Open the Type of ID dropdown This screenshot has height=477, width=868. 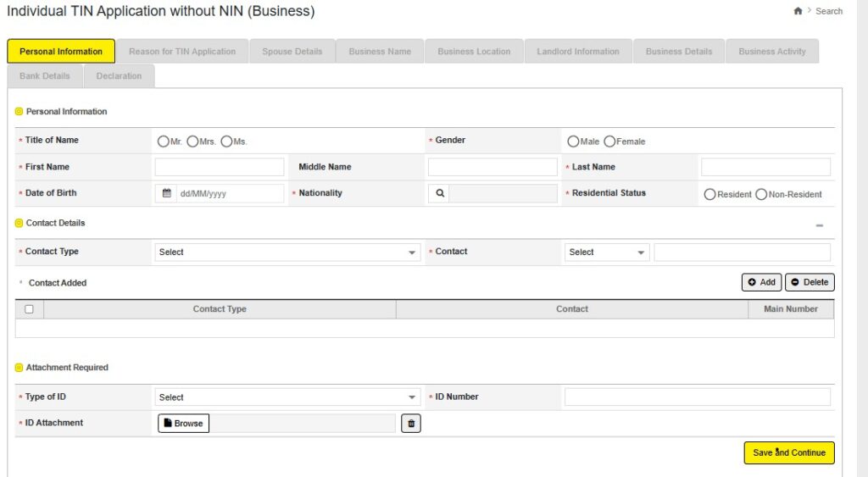(287, 397)
